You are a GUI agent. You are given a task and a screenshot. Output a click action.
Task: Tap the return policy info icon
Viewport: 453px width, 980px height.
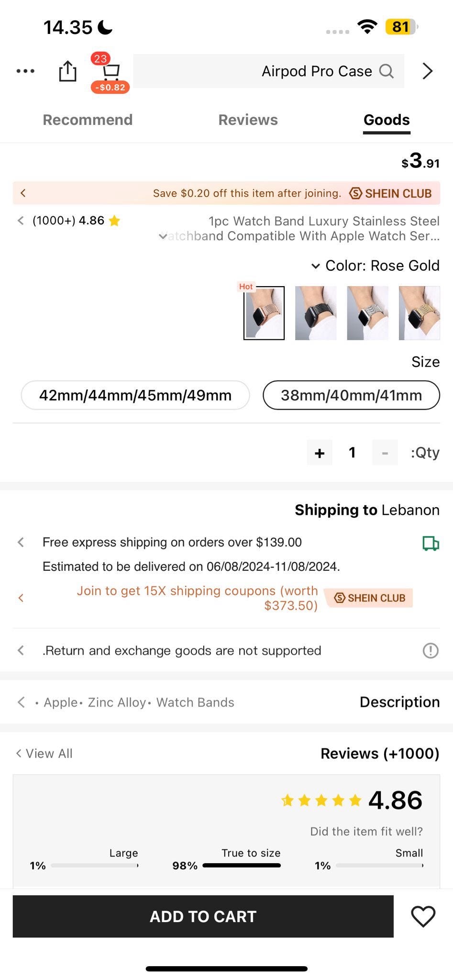tap(431, 650)
